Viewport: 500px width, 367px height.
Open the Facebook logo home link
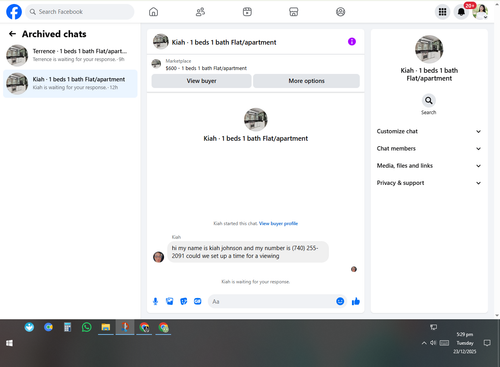click(x=14, y=12)
